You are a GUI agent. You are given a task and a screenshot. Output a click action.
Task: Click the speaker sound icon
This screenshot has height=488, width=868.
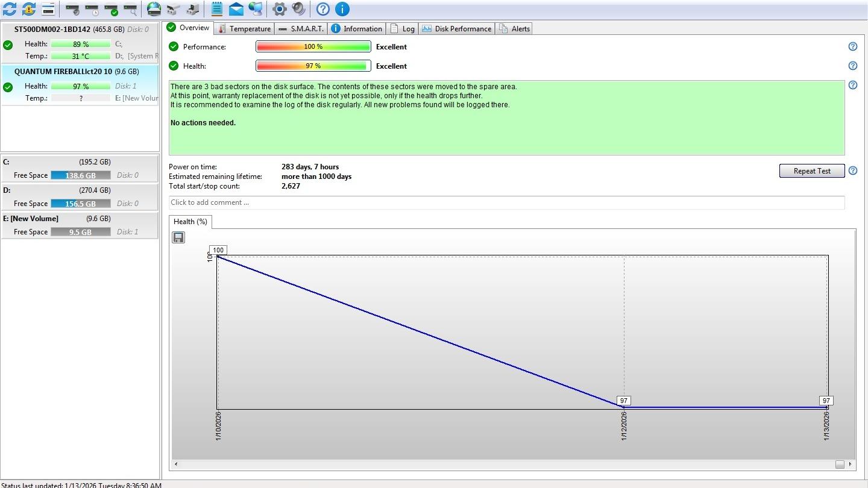(298, 9)
